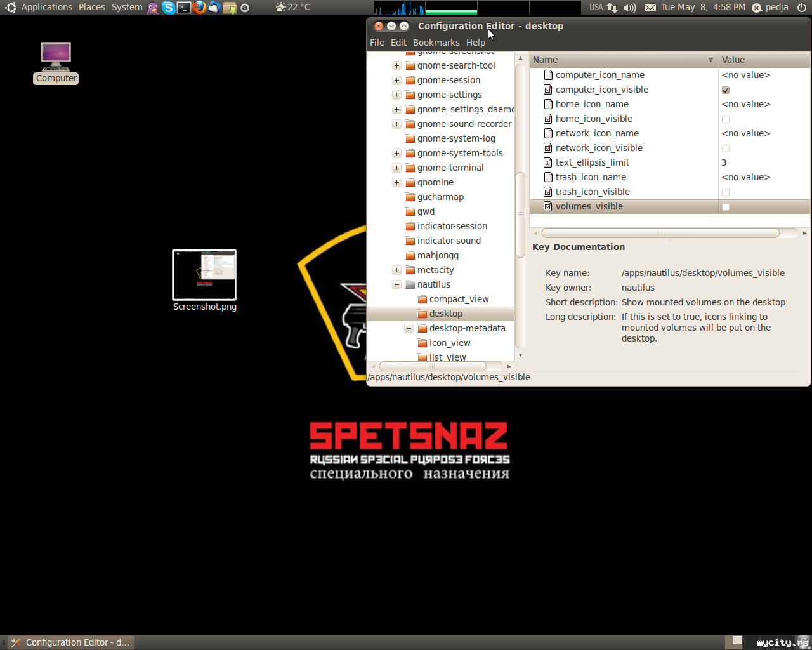Open the mail messaging indicator
Viewport: 812px width, 650px height.
coord(650,8)
